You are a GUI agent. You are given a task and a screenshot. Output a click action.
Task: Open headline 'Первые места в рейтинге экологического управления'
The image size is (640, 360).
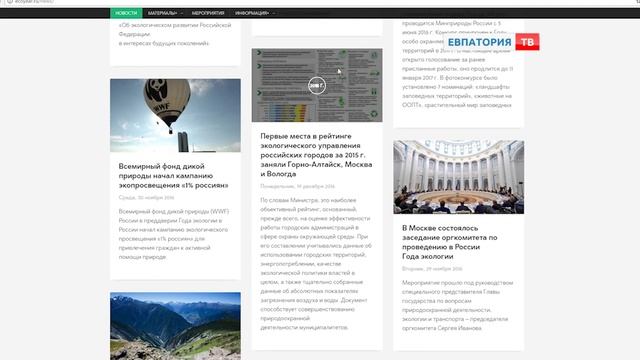point(316,155)
